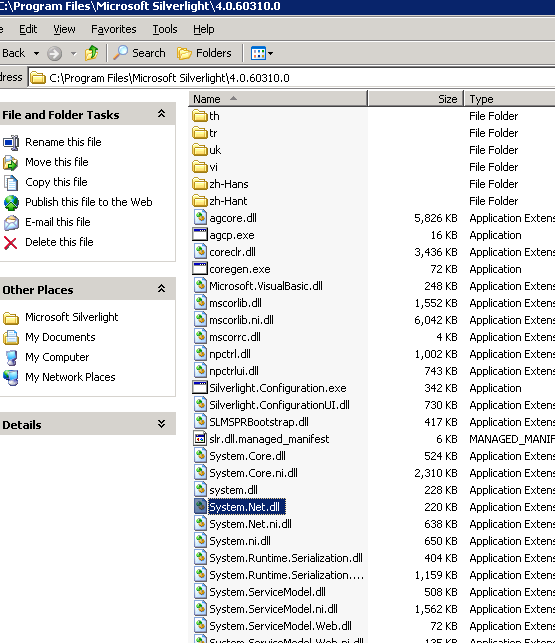Click Copy this file link
This screenshot has width=560, height=643.
click(x=56, y=182)
